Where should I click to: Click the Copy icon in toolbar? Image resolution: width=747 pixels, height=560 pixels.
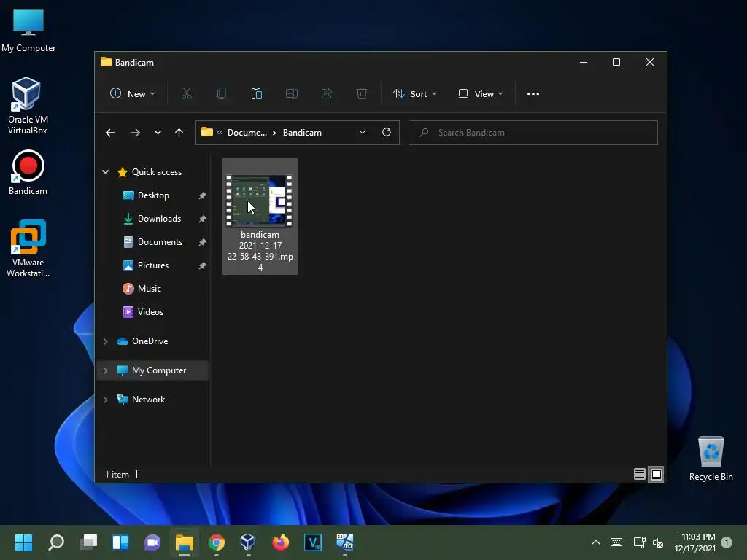click(x=222, y=94)
